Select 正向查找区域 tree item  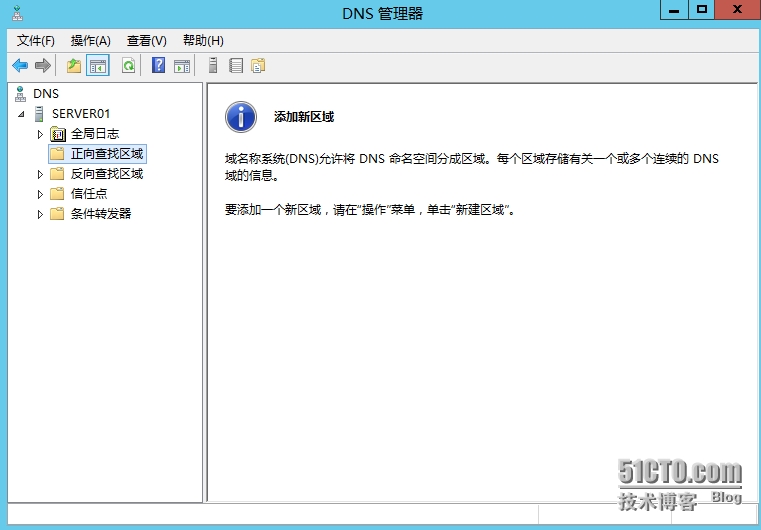click(x=107, y=154)
